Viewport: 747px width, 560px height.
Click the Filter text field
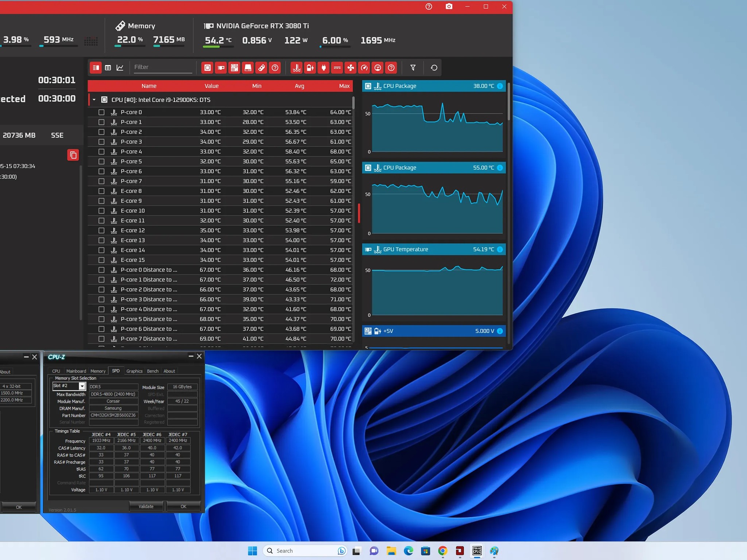click(x=163, y=67)
